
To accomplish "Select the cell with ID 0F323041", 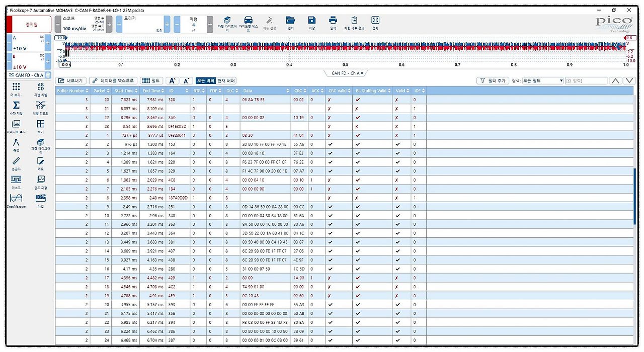I will (x=178, y=135).
